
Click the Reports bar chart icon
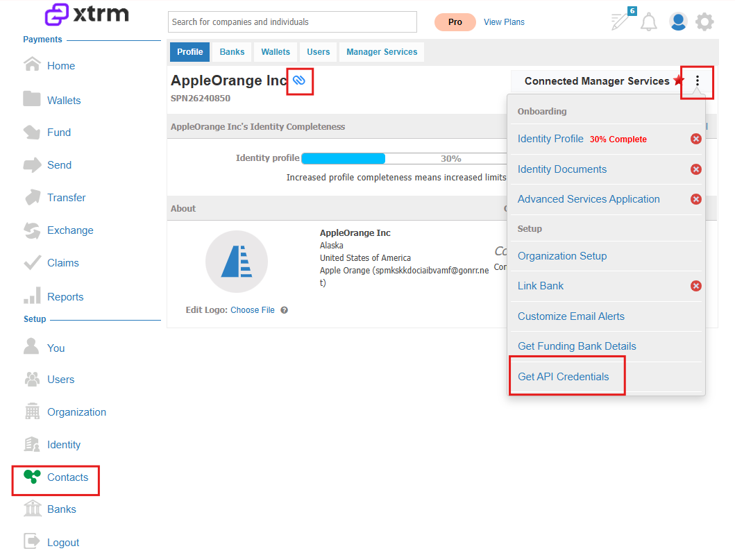click(x=32, y=296)
